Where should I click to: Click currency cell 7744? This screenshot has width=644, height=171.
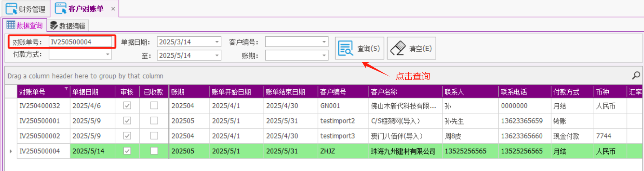click(x=610, y=136)
